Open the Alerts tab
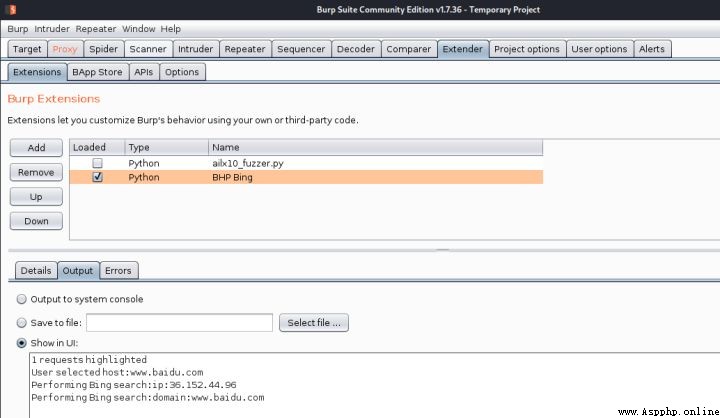The height and width of the screenshot is (418, 720). coord(652,49)
